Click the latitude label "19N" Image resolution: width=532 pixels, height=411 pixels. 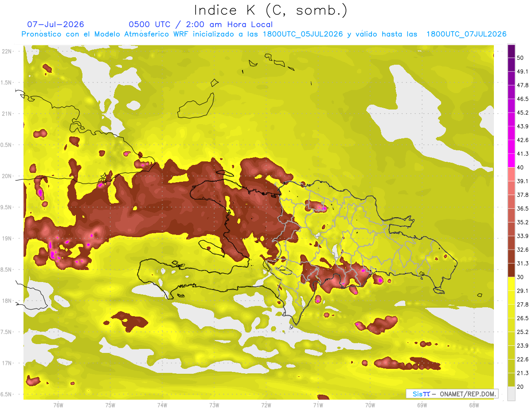tap(7, 239)
